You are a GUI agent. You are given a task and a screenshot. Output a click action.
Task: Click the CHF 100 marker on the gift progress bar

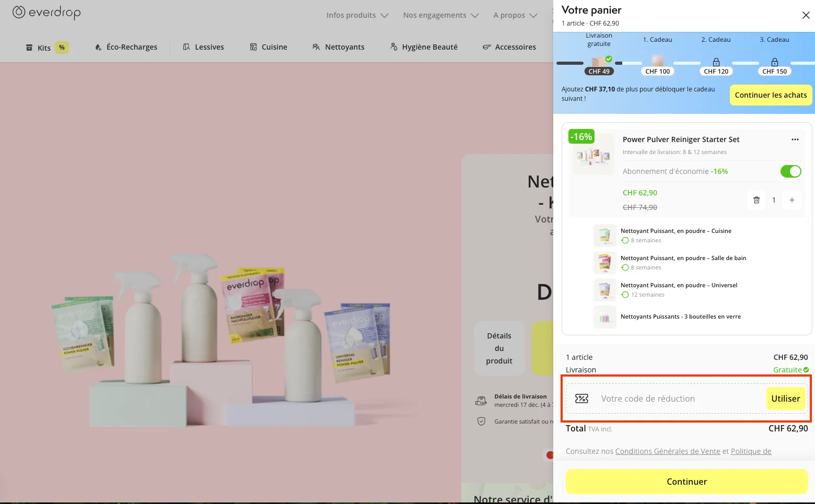click(x=657, y=71)
